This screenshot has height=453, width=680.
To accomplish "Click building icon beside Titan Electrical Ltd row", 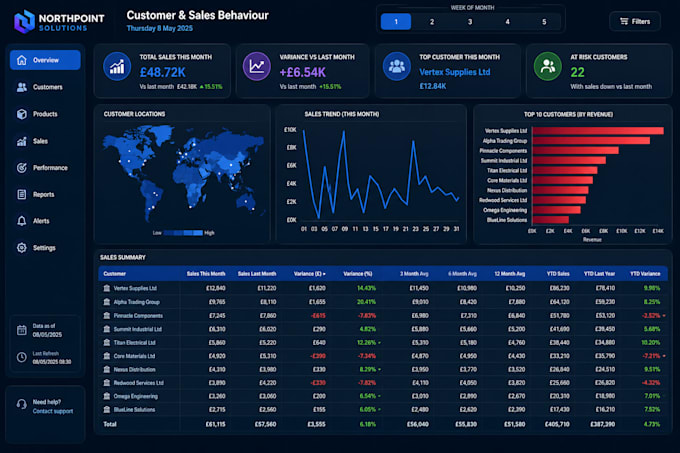I will pos(107,342).
